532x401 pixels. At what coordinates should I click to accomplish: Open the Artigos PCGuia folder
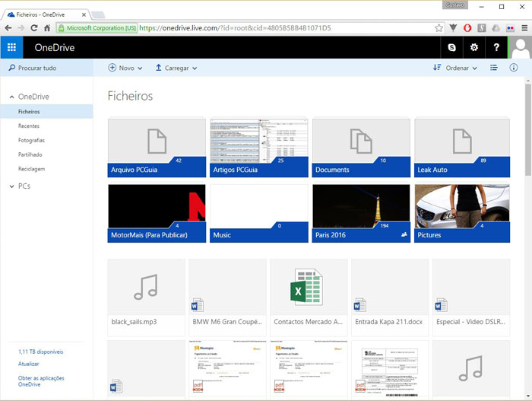[259, 148]
